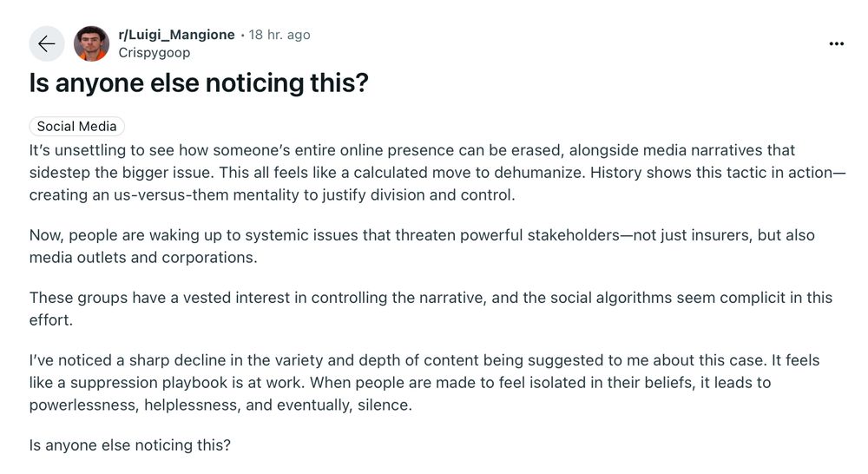This screenshot has width=868, height=474.
Task: Open the r/Luigi_Mangione subreddit link
Action: click(176, 35)
